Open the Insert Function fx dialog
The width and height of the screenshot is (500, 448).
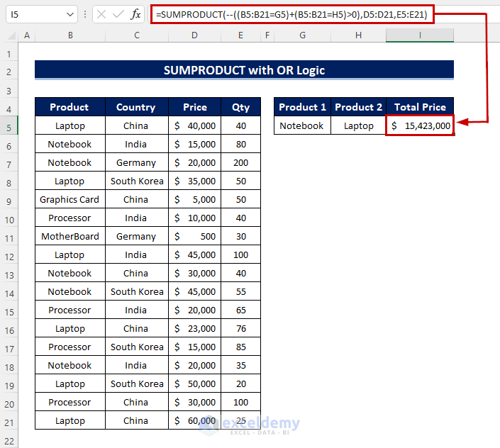click(x=135, y=14)
